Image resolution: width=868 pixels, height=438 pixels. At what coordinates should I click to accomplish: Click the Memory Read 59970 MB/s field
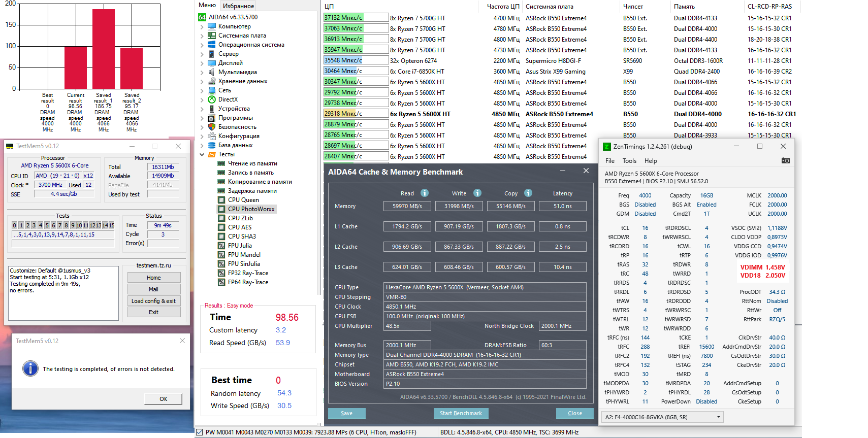point(407,206)
